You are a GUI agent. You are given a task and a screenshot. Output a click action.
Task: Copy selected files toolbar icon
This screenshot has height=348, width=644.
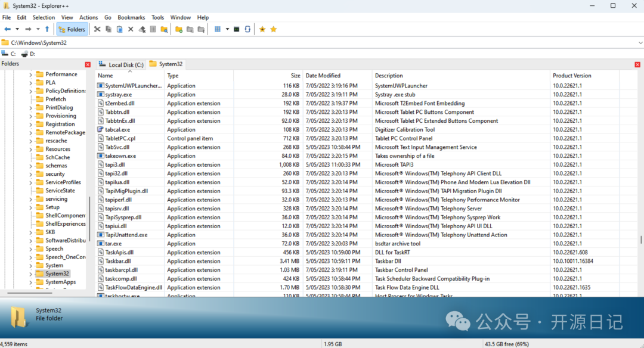[109, 29]
